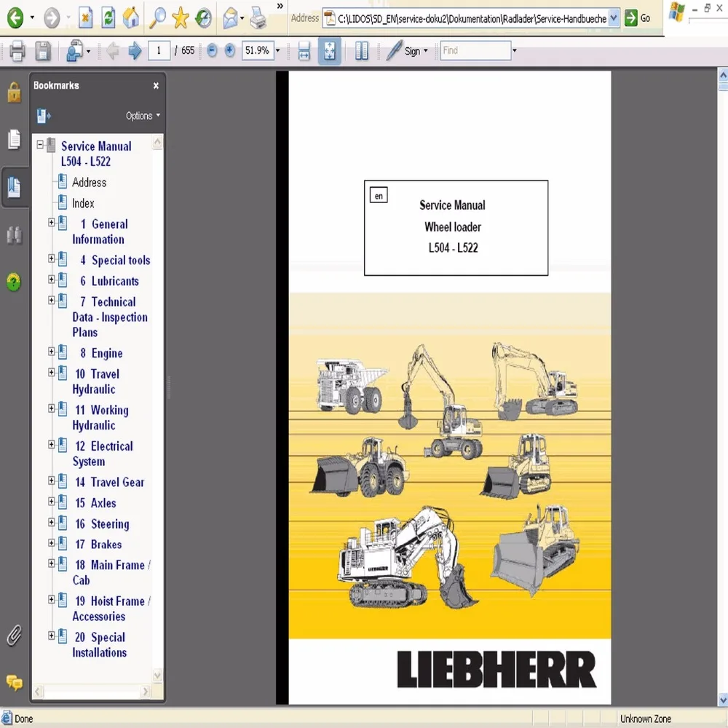This screenshot has height=728, width=728.
Task: Open the Pages panel in the left sidebar
Action: (x=14, y=139)
